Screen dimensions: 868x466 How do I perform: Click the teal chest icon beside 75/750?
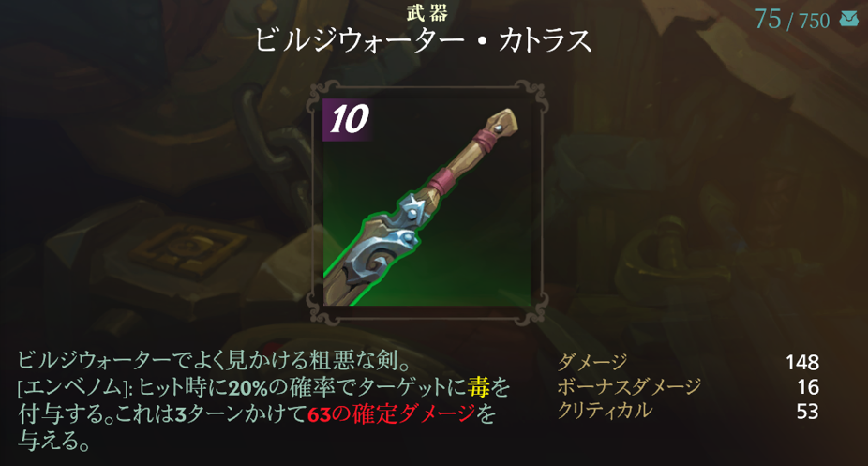(848, 20)
